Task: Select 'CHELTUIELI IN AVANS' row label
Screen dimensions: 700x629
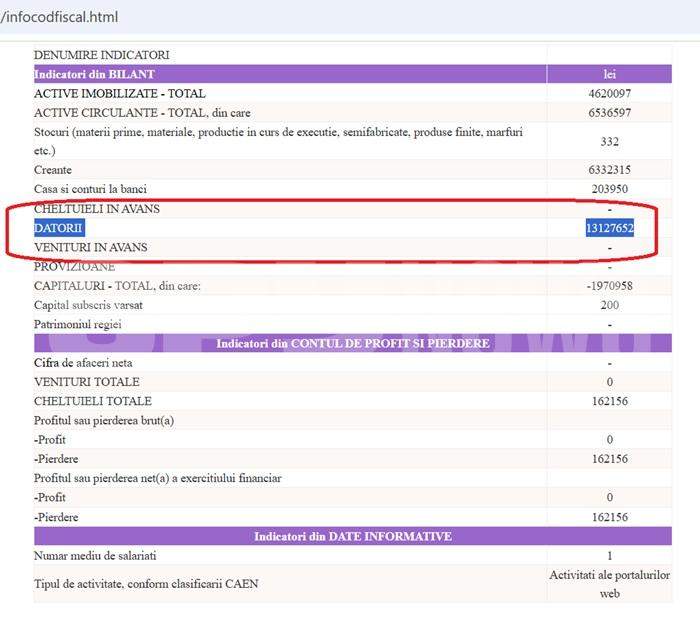Action: click(97, 208)
